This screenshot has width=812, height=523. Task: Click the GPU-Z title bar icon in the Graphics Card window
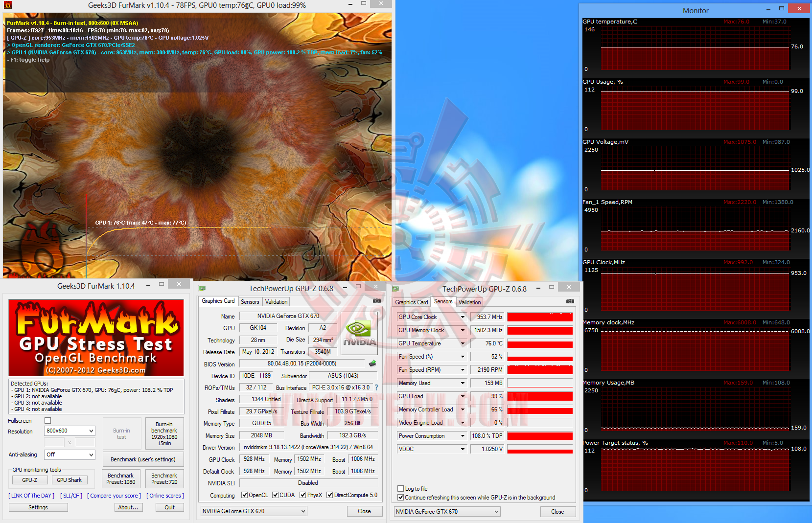(202, 289)
